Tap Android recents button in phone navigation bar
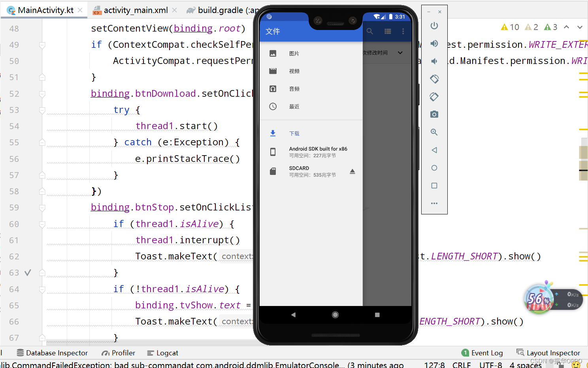The width and height of the screenshot is (588, 368). [x=377, y=315]
